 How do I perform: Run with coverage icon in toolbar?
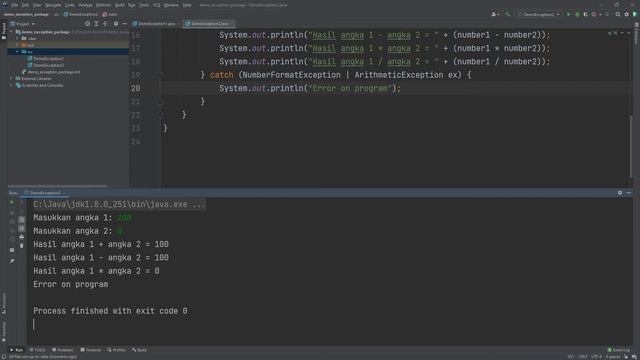[x=586, y=14]
